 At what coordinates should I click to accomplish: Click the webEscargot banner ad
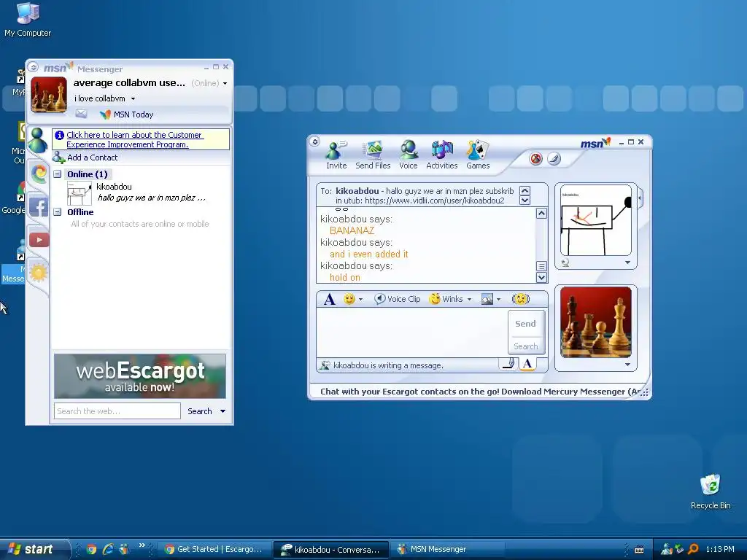point(140,376)
